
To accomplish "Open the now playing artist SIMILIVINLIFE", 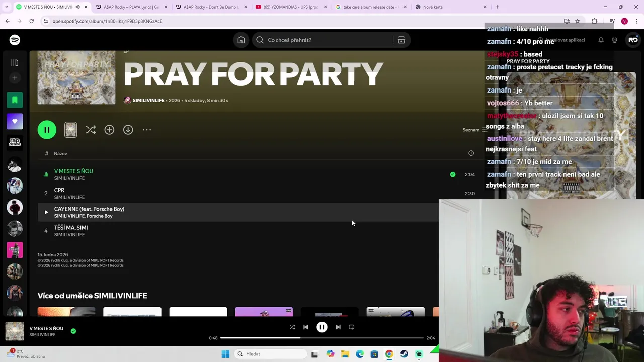I will [x=42, y=335].
